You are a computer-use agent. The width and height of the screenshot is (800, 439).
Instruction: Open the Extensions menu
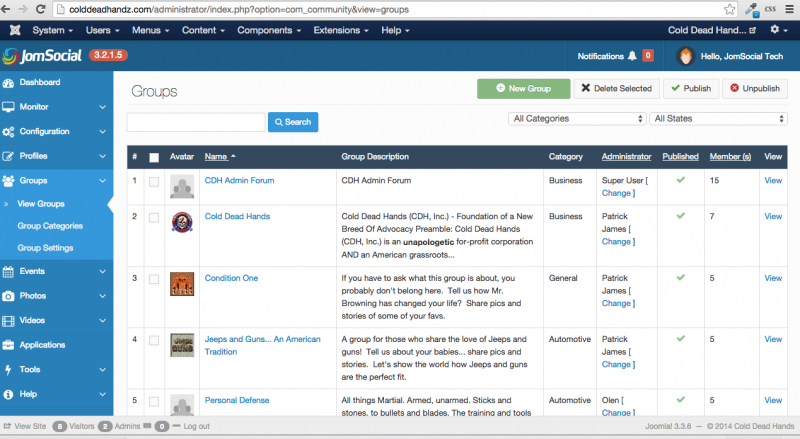tap(341, 30)
